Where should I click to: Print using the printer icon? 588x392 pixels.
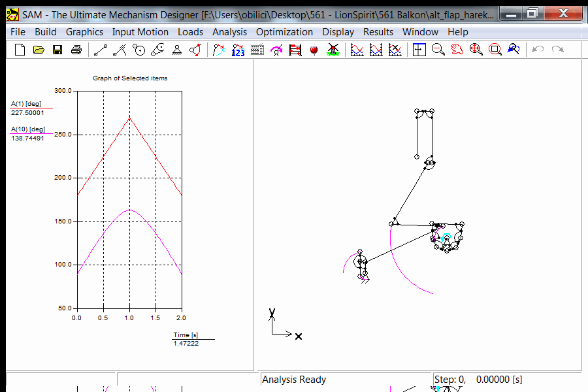(x=76, y=50)
